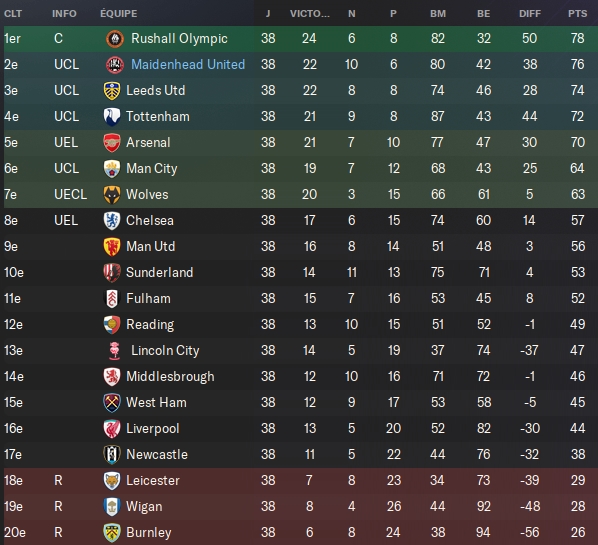
Task: Select the Sunderland row in standings
Action: coord(301,273)
